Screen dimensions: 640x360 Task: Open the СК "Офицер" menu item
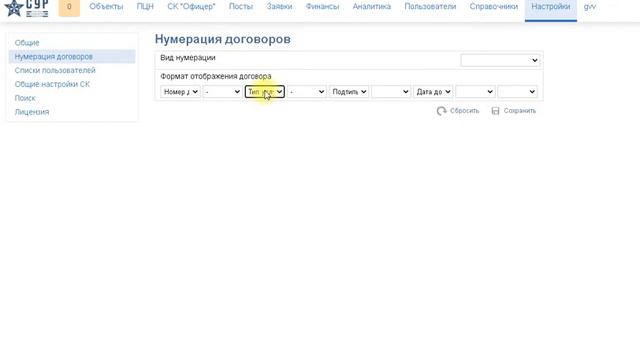click(191, 7)
